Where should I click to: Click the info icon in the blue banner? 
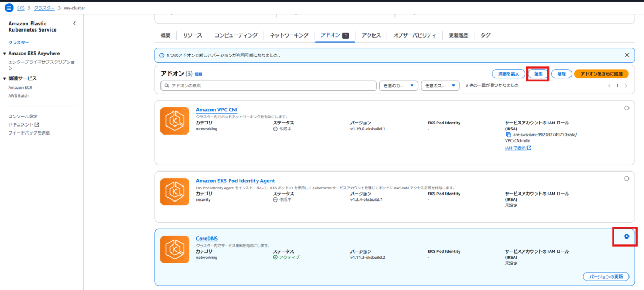[162, 55]
